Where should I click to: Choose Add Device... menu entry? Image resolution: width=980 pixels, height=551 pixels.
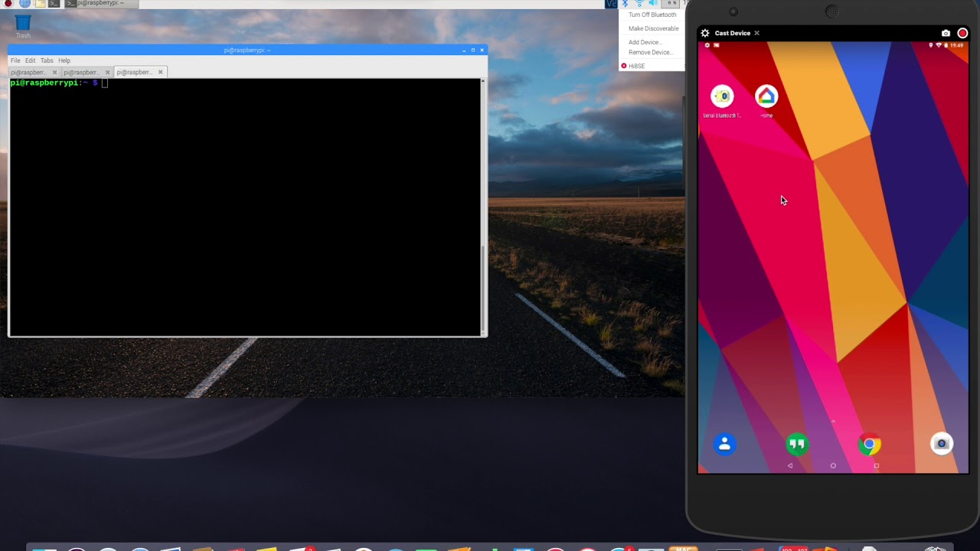coord(644,42)
